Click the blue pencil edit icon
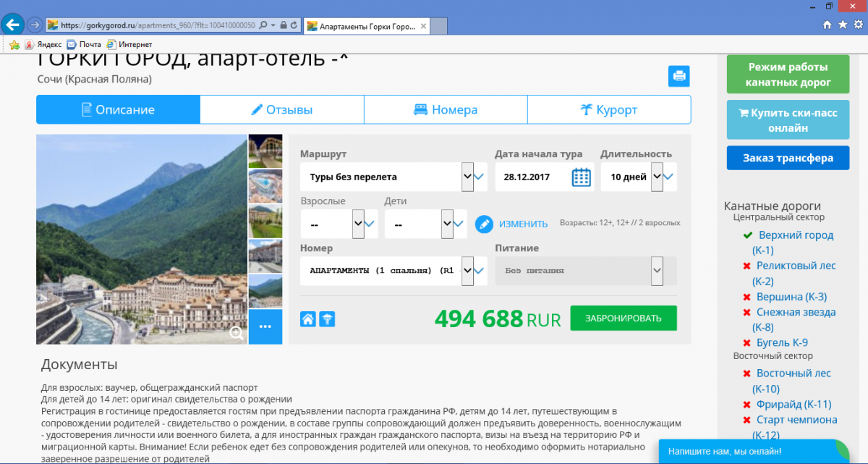The width and height of the screenshot is (868, 464). [484, 224]
